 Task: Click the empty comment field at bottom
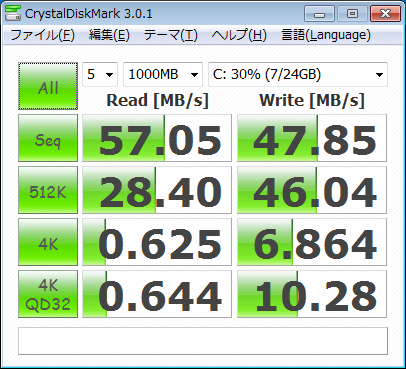[x=203, y=341]
